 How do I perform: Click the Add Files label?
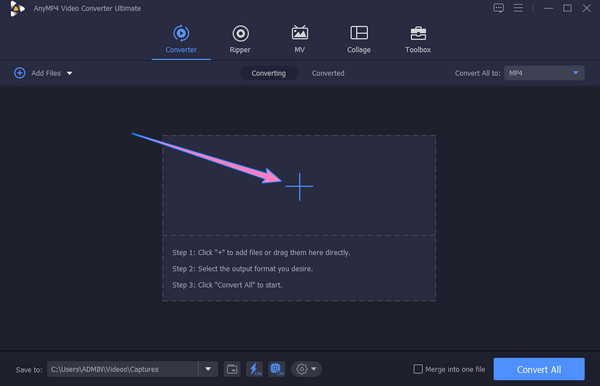tap(46, 73)
